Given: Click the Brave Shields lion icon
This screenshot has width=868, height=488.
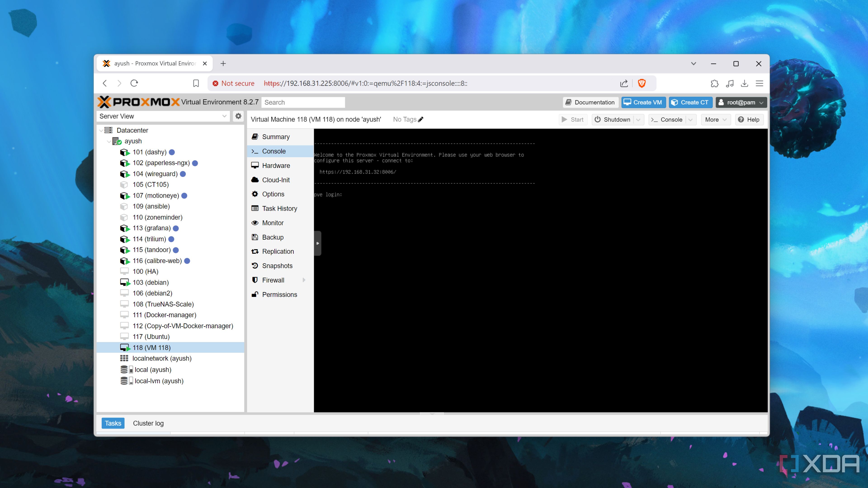Looking at the screenshot, I should click(642, 83).
